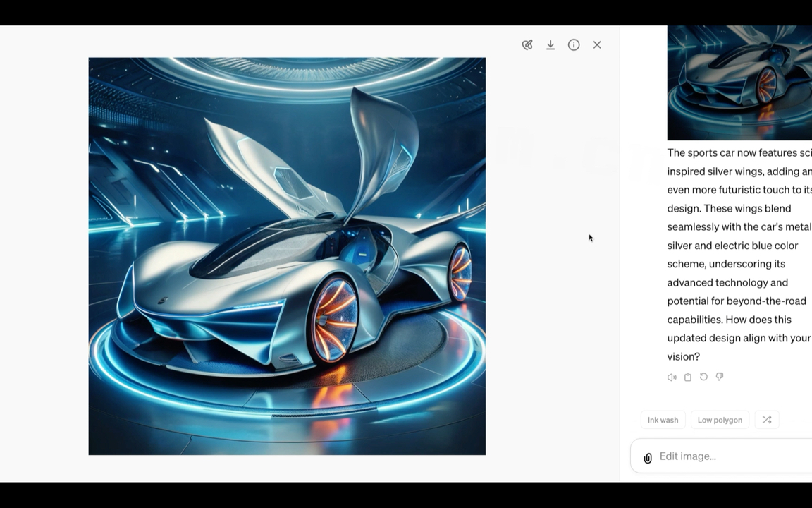
Task: Give thumbs down to the response
Action: click(x=720, y=377)
